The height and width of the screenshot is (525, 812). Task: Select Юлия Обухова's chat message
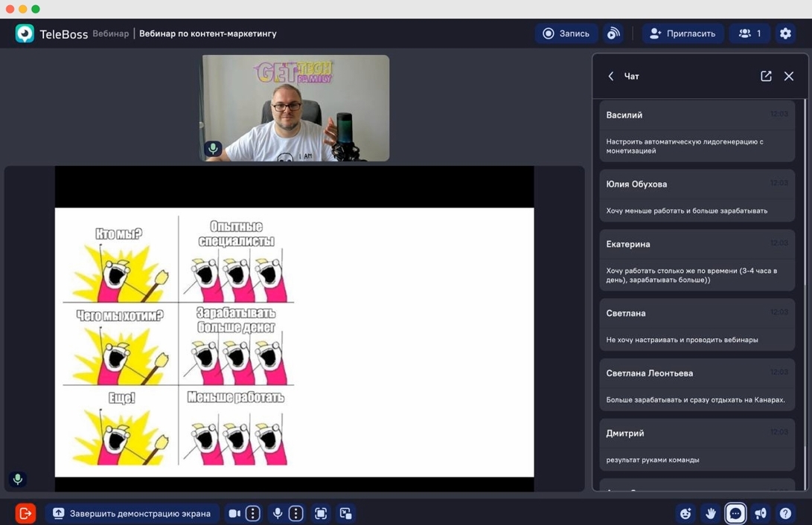[697, 196]
